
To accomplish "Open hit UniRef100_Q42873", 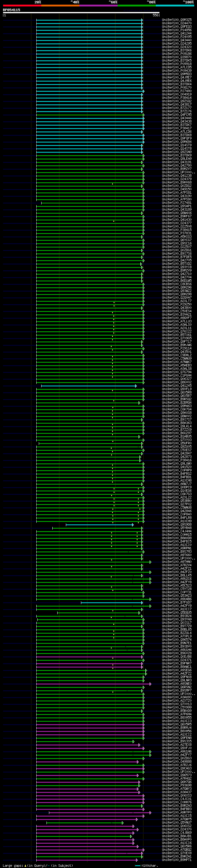I will click(177, 457).
